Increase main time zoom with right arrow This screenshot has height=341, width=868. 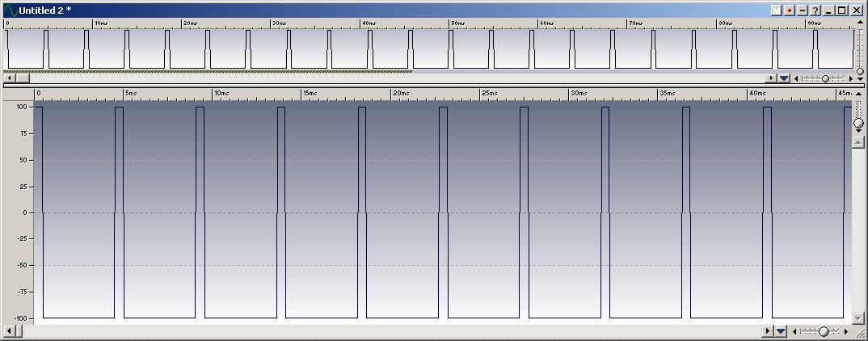pos(846,331)
